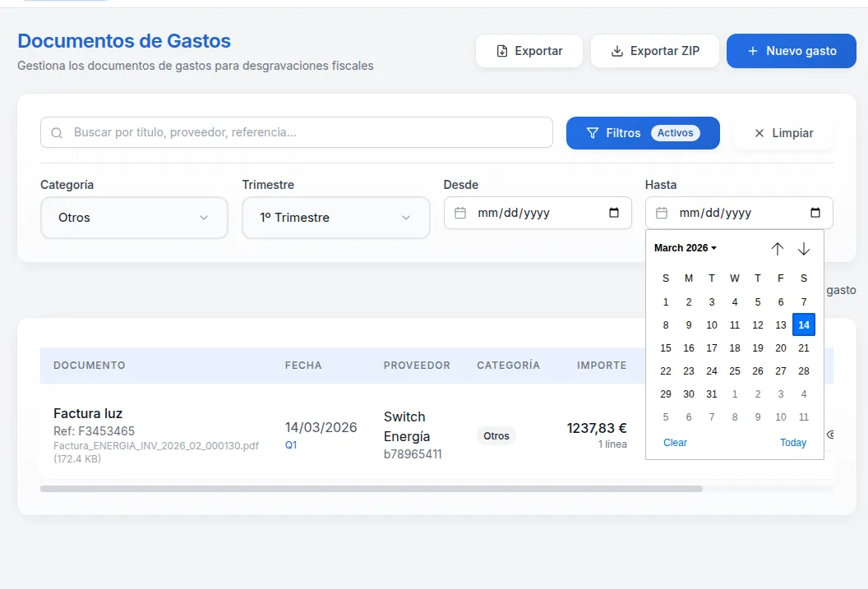This screenshot has width=868, height=589.
Task: Click the plus icon on Nuevo gasto
Action: coord(751,50)
